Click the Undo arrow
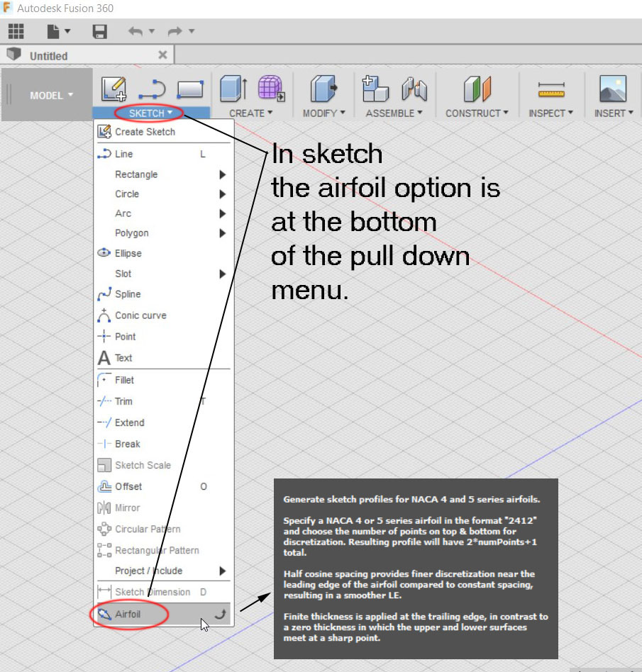This screenshot has width=642, height=672. [135, 31]
